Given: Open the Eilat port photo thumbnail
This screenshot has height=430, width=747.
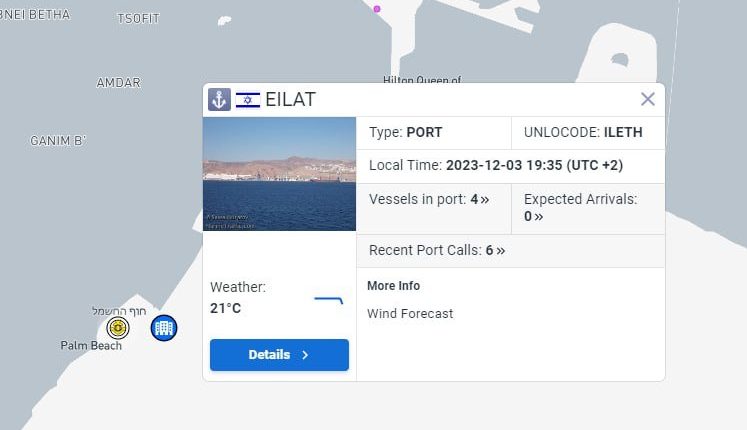Looking at the screenshot, I should 279,174.
